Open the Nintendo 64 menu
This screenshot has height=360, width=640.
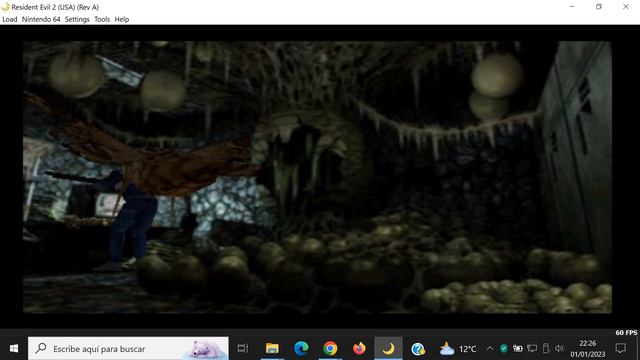point(41,19)
